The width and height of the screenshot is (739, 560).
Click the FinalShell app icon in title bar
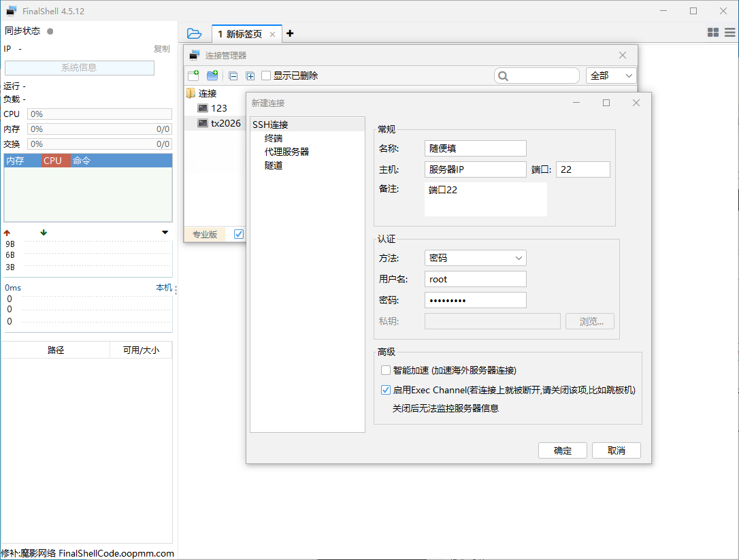pos(12,11)
